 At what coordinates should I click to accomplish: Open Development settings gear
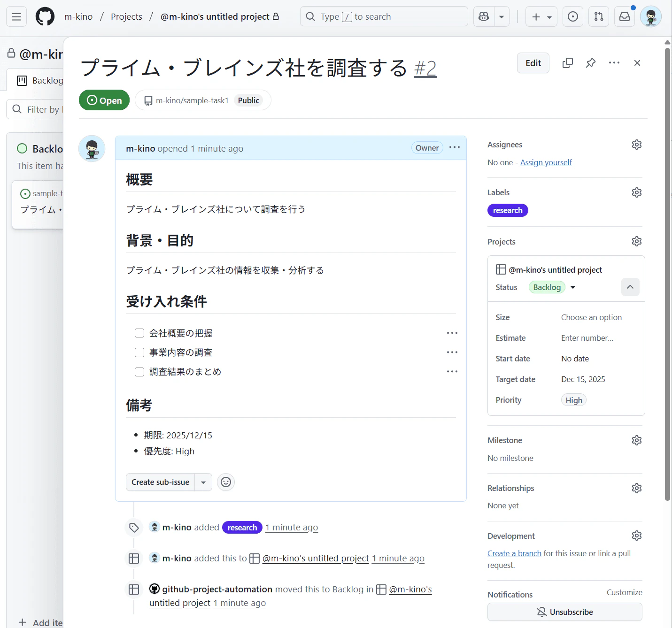click(637, 536)
